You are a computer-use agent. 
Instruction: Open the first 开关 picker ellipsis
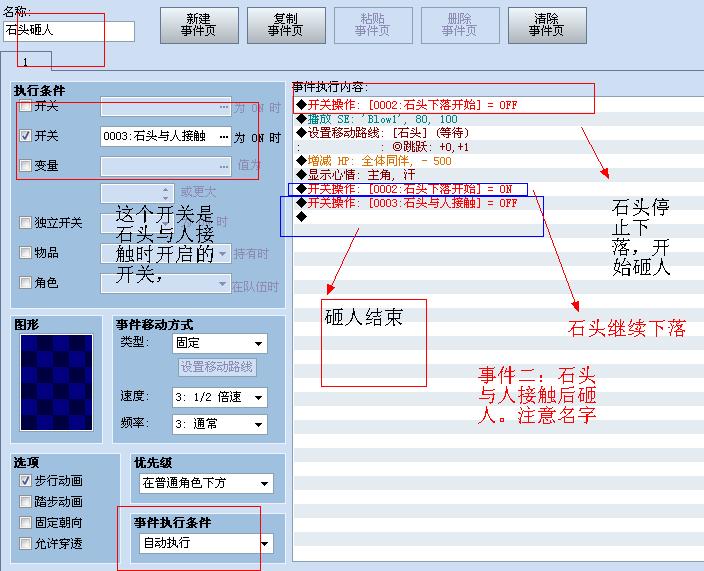click(x=224, y=106)
